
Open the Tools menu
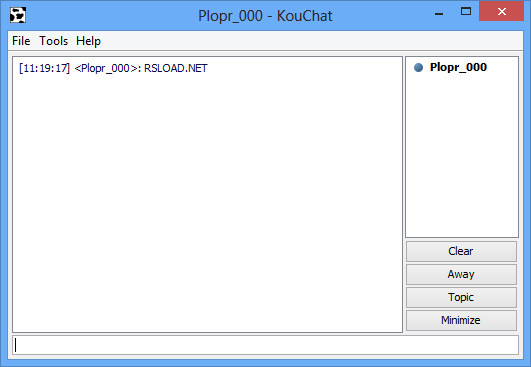(54, 41)
